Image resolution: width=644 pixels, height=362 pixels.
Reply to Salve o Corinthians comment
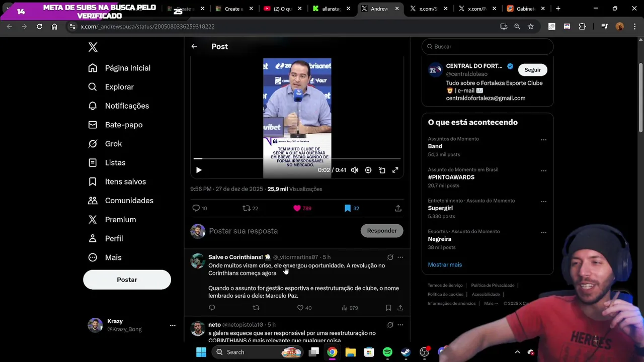click(x=212, y=308)
